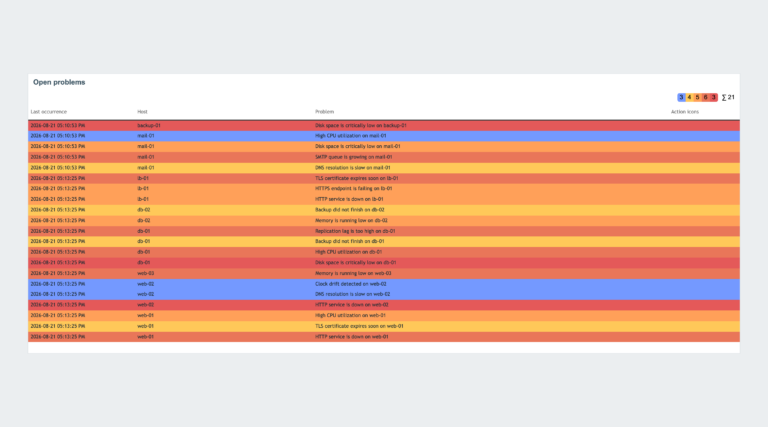Open problem Disk space is critically low on backup-01
Image resolution: width=768 pixels, height=427 pixels.
360,125
